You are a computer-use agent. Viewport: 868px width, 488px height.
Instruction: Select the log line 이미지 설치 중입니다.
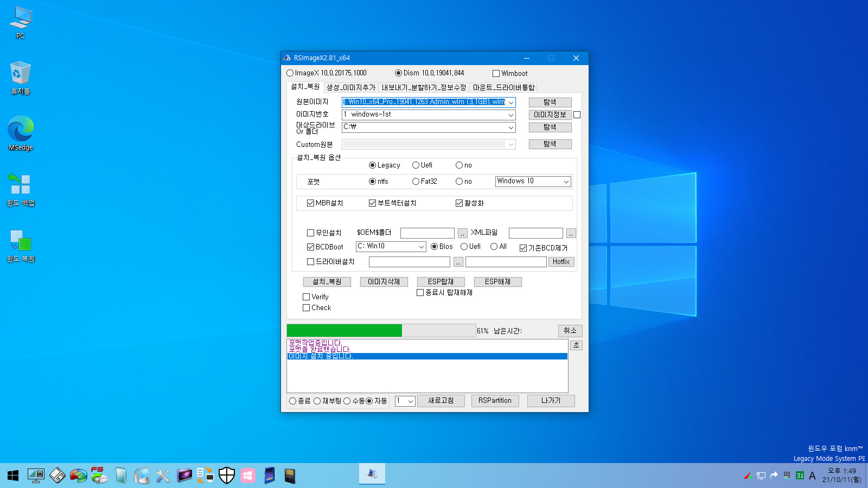[427, 356]
